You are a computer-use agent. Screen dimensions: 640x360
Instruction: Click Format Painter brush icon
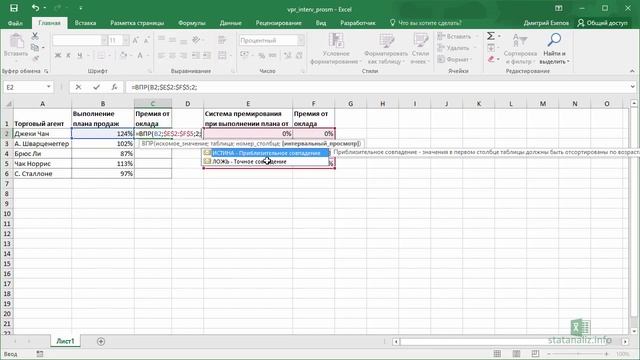pos(35,59)
